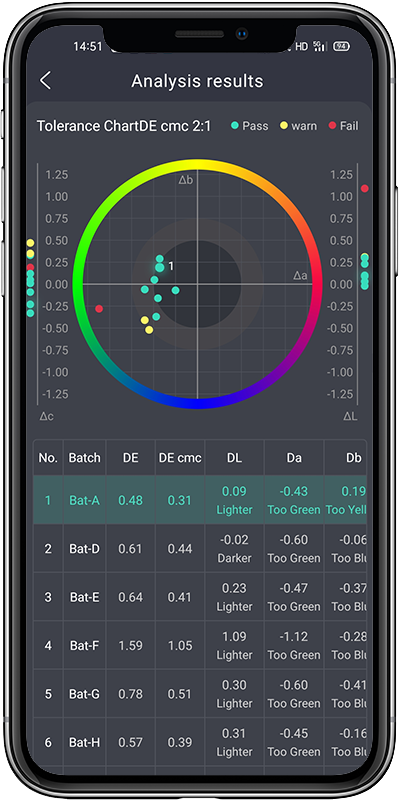Viewport: 400px width, 800px height.
Task: Click the DE cmc column header
Action: pyautogui.click(x=180, y=458)
